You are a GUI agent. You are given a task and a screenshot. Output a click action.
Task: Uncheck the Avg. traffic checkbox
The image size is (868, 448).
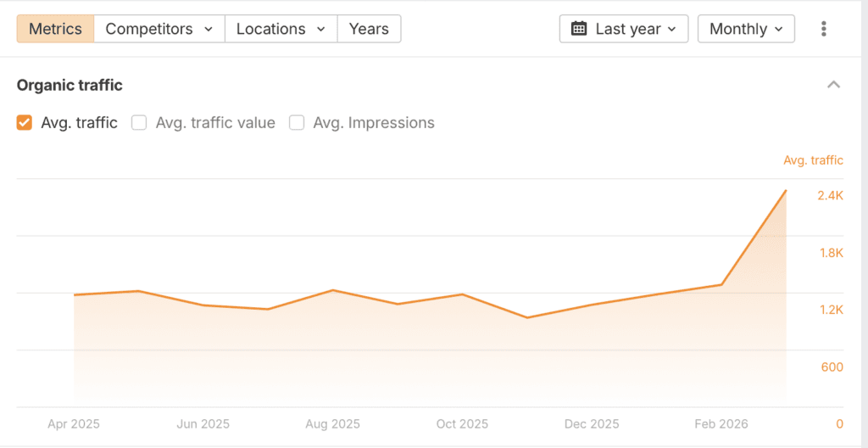point(25,123)
